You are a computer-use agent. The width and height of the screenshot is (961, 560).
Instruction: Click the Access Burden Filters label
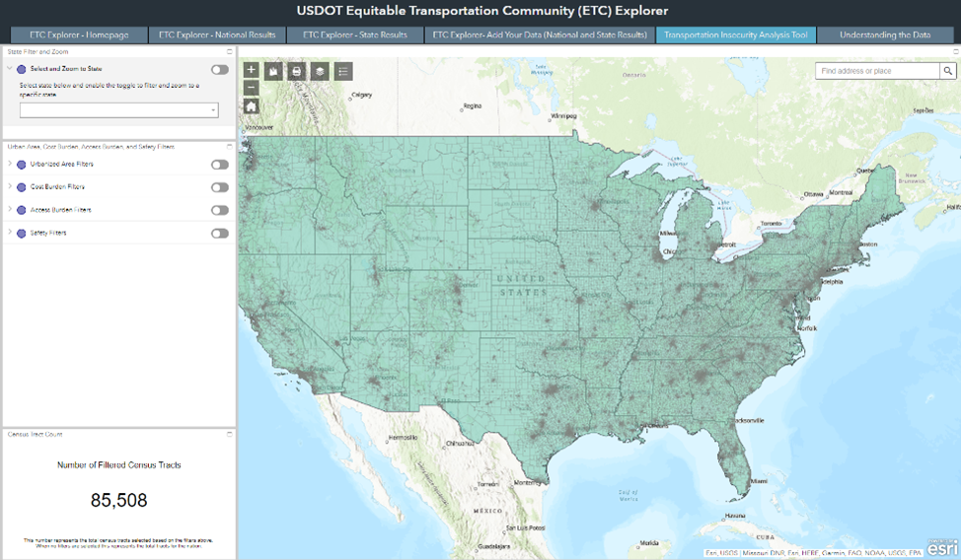[60, 210]
